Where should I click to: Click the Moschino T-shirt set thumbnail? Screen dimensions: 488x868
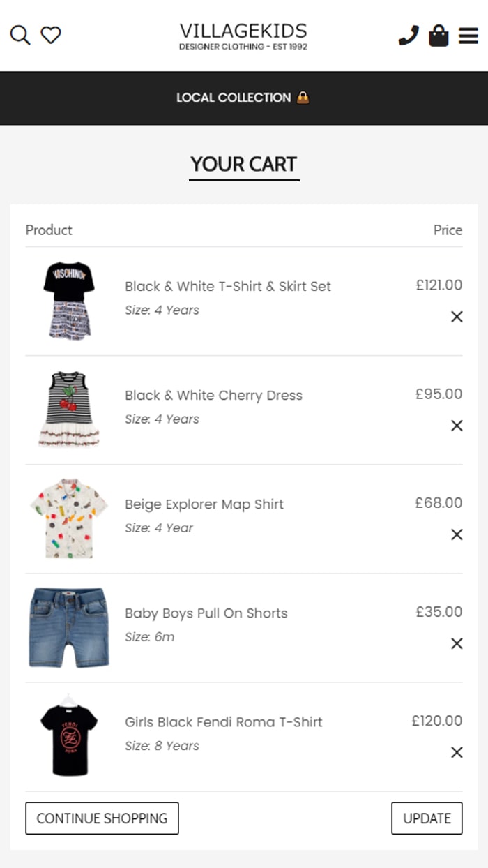pos(69,300)
